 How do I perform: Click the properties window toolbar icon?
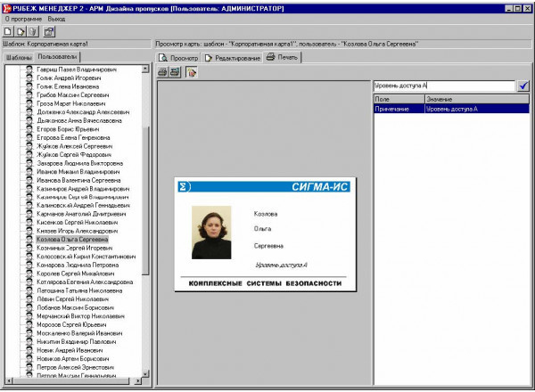click(49, 30)
